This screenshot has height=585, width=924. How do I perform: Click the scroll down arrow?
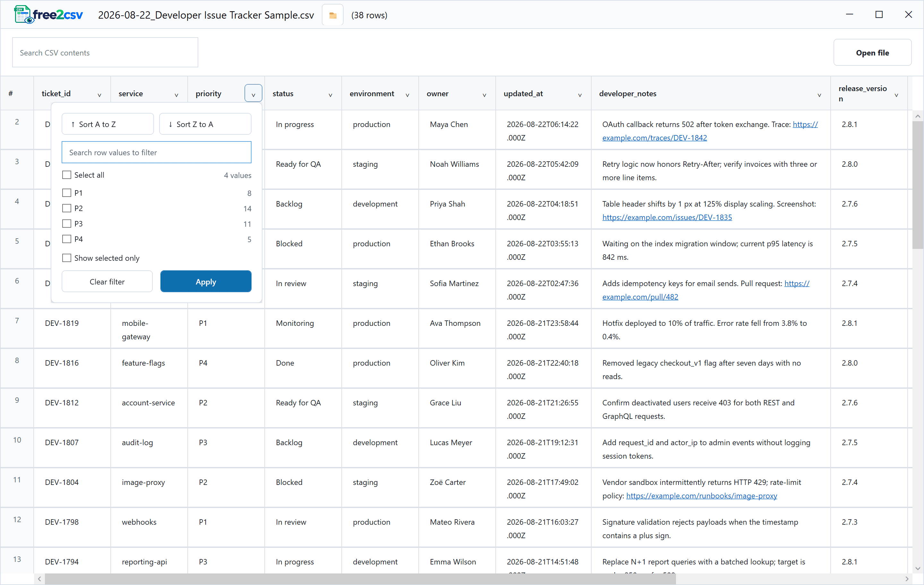(918, 569)
